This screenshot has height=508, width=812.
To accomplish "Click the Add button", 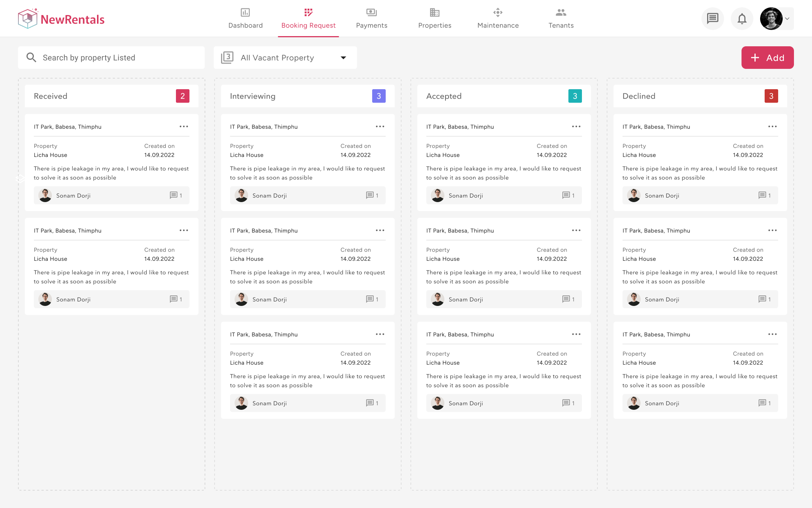I will [767, 57].
